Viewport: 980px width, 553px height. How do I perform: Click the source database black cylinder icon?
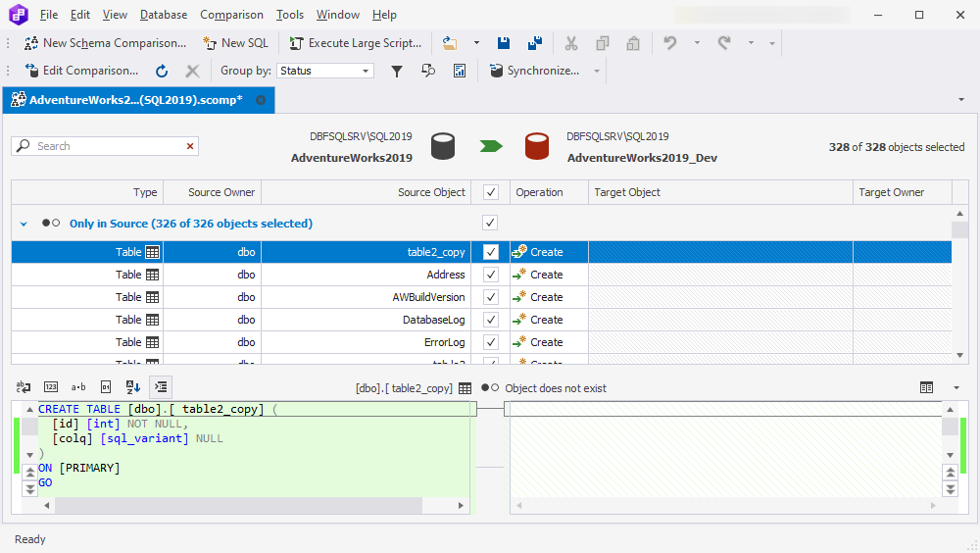pos(443,146)
